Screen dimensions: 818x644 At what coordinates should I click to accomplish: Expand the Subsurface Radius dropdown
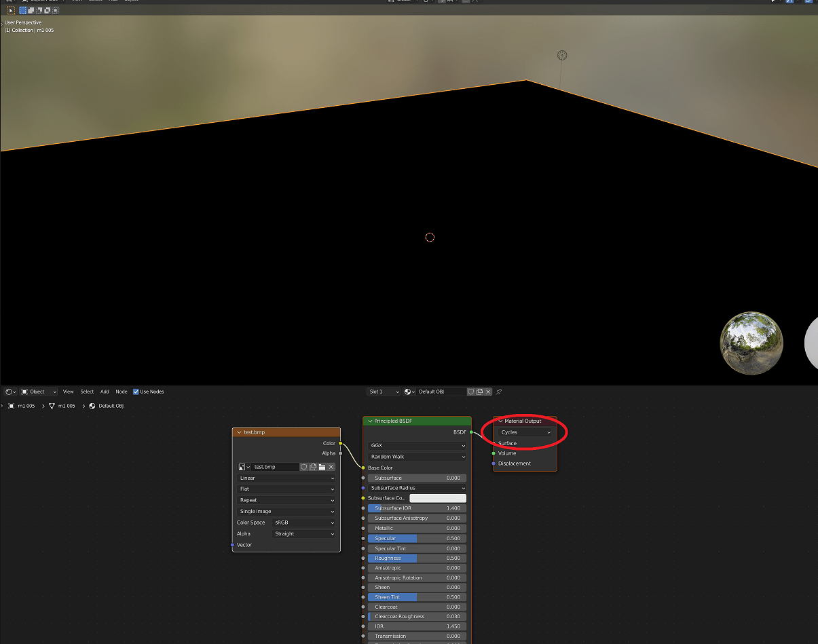click(x=417, y=488)
